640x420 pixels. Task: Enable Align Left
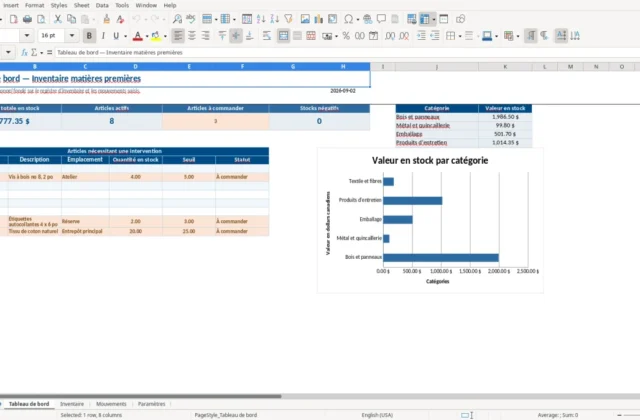[x=178, y=36]
